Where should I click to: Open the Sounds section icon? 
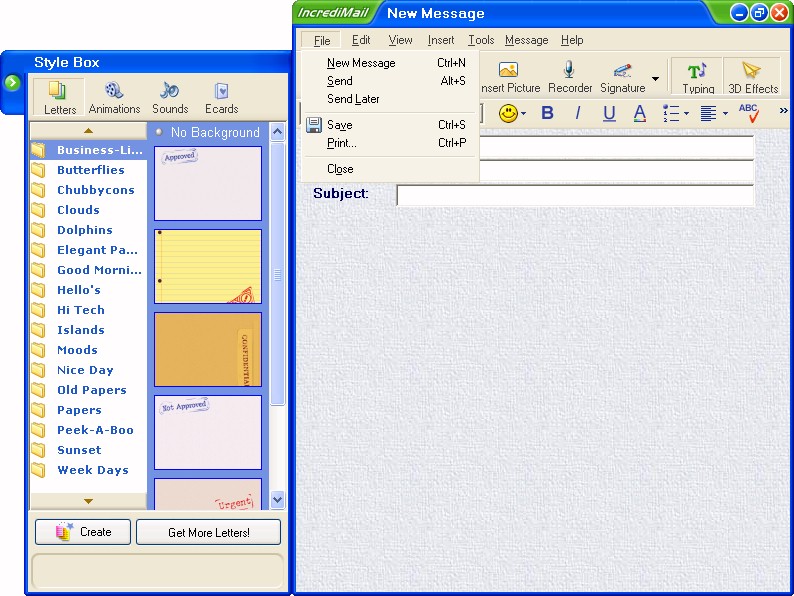click(170, 97)
